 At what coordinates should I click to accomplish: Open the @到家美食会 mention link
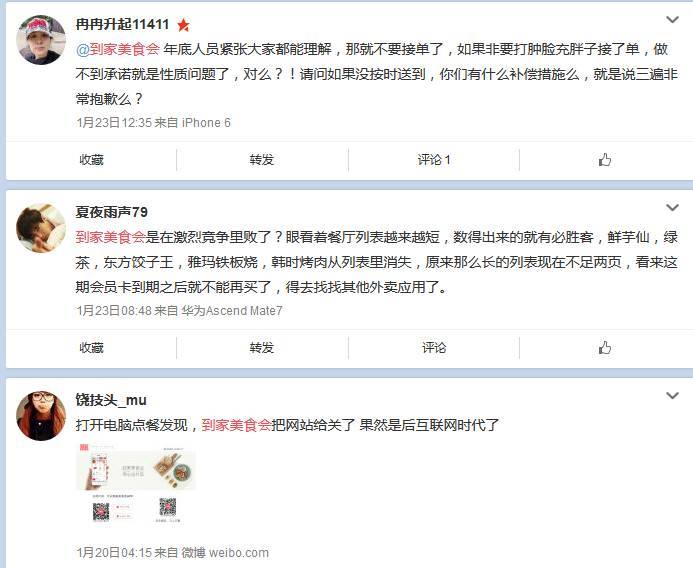pyautogui.click(x=118, y=49)
